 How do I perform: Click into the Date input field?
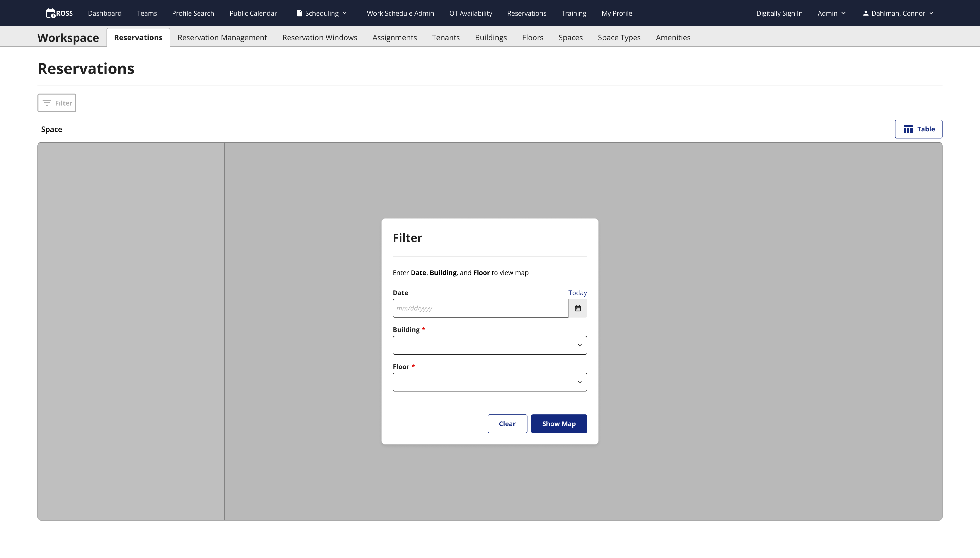(x=480, y=308)
